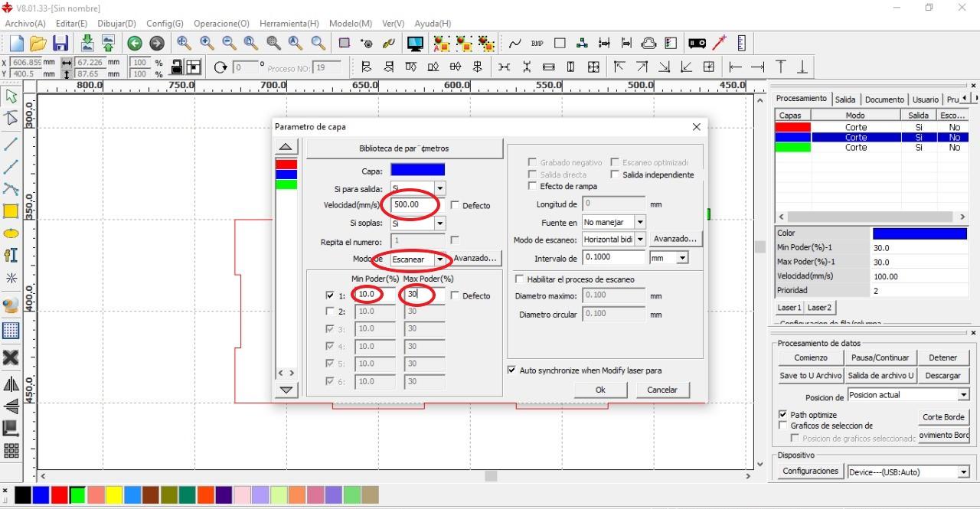Click the zoom in magnifier icon
The image size is (980, 509).
pos(207,43)
